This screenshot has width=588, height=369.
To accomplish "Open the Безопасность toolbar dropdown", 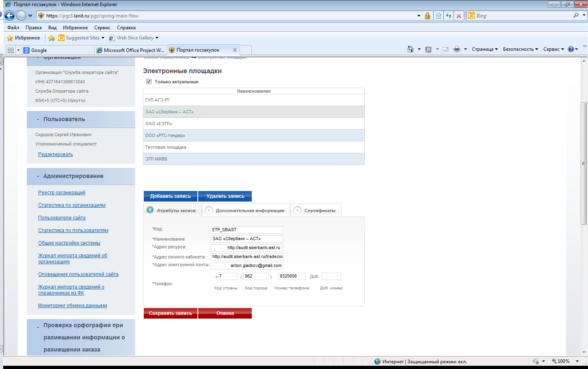I will pos(521,49).
